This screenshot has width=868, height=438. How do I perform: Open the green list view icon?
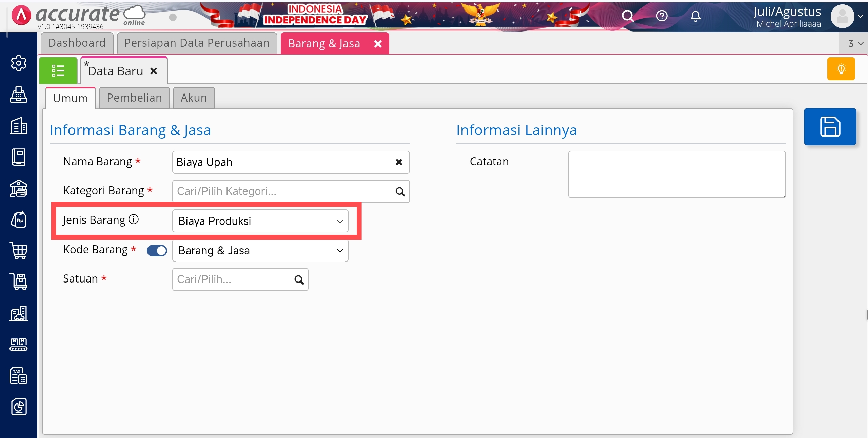click(x=58, y=70)
